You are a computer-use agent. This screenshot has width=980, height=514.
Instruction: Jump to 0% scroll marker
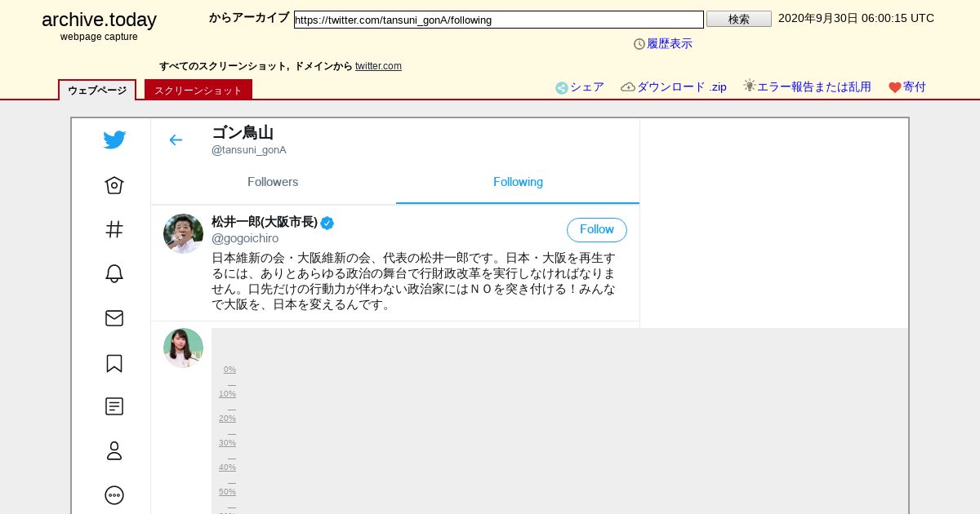pos(229,370)
